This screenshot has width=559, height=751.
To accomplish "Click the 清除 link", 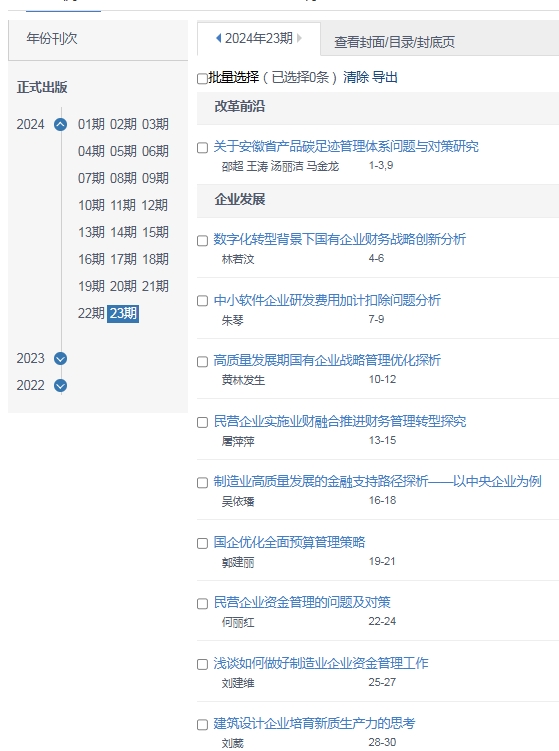I will (356, 77).
